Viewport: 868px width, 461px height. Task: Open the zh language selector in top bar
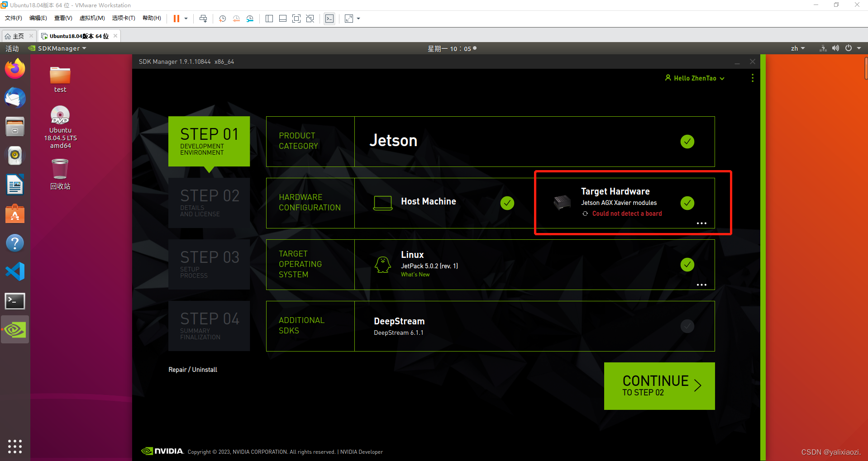(x=797, y=48)
